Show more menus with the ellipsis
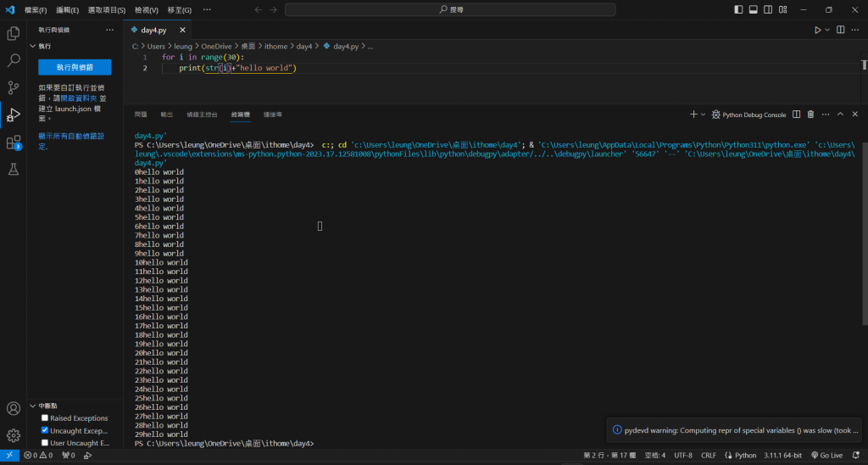Image resolution: width=868 pixels, height=465 pixels. pyautogui.click(x=207, y=10)
